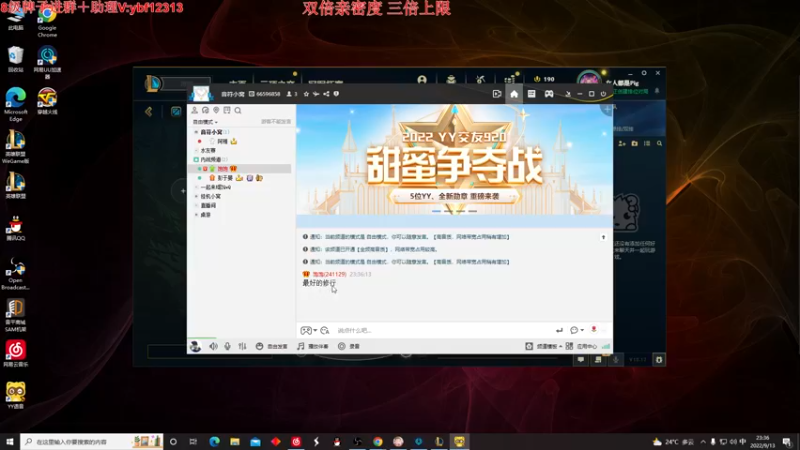800x450 pixels.
Task: Open the 频道模板 channel template menu
Action: [543, 346]
